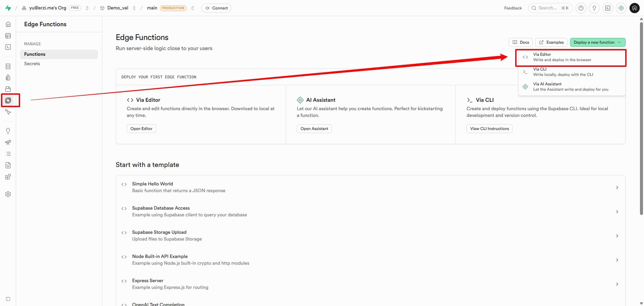Open the Integrations blocks icon in sidebar

tap(8, 177)
